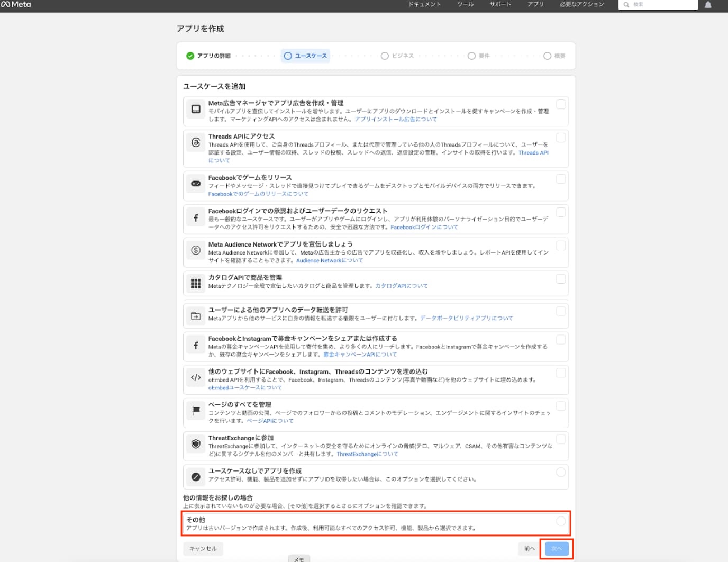The height and width of the screenshot is (562, 728).
Task: Click the カタログAPI grid icon
Action: point(196,284)
